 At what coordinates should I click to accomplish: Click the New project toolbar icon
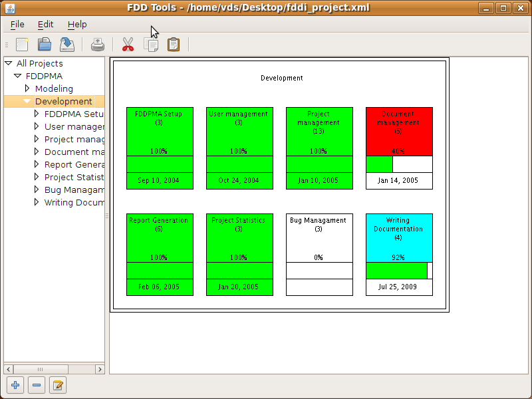pyautogui.click(x=23, y=45)
